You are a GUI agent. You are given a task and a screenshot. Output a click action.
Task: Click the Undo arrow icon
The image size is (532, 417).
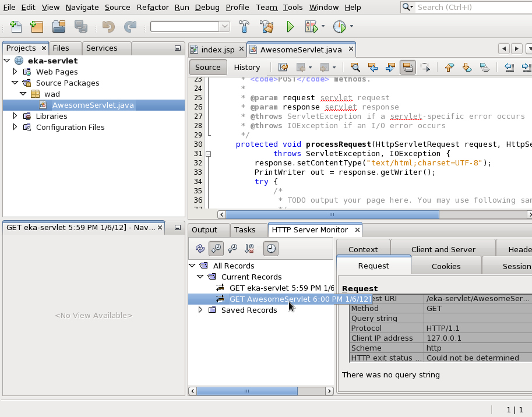pos(108,26)
